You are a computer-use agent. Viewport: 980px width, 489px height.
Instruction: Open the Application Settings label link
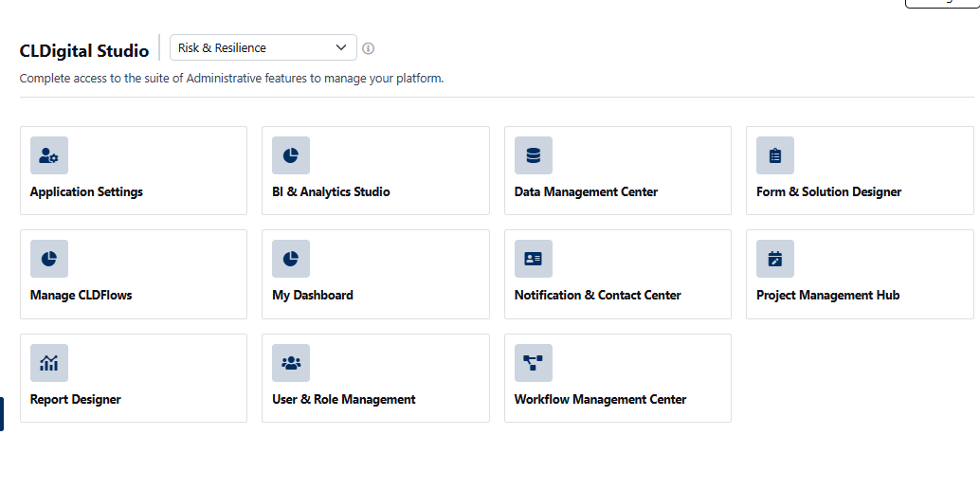click(86, 191)
